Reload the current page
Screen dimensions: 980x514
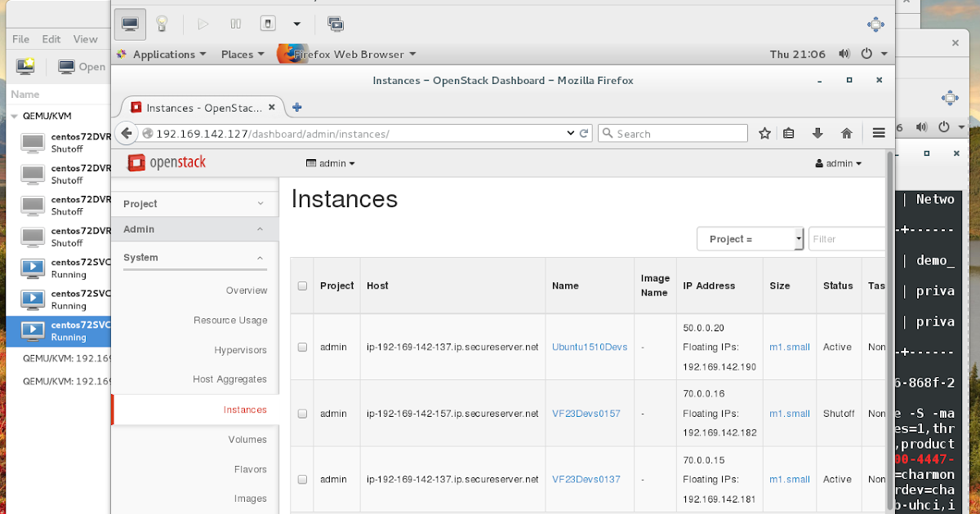click(584, 133)
